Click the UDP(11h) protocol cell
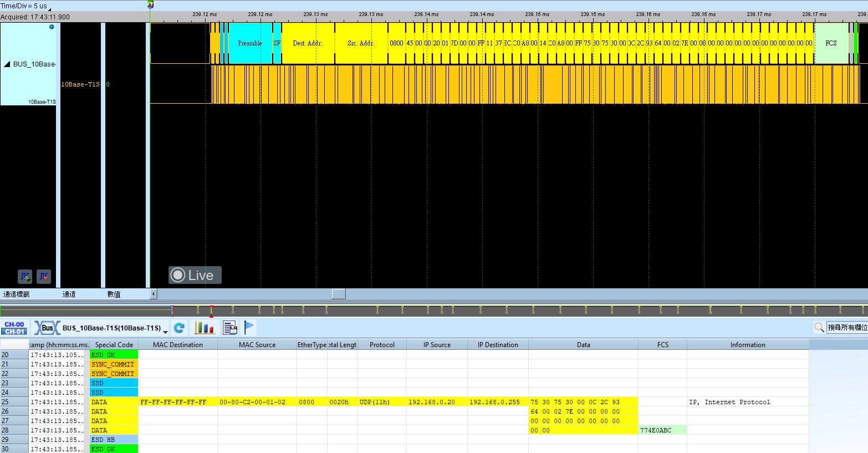Screen dimensions: 868x453 pos(382,402)
